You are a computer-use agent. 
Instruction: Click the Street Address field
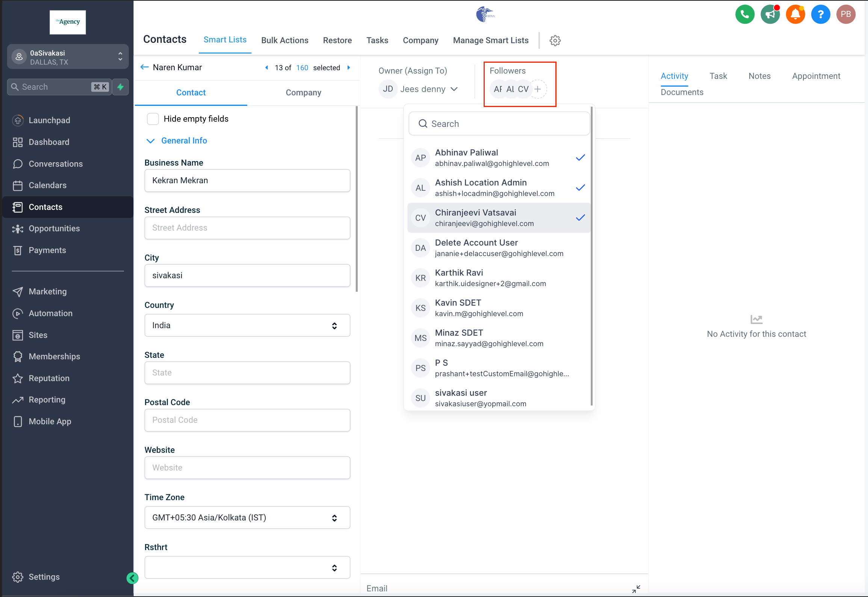[247, 228]
